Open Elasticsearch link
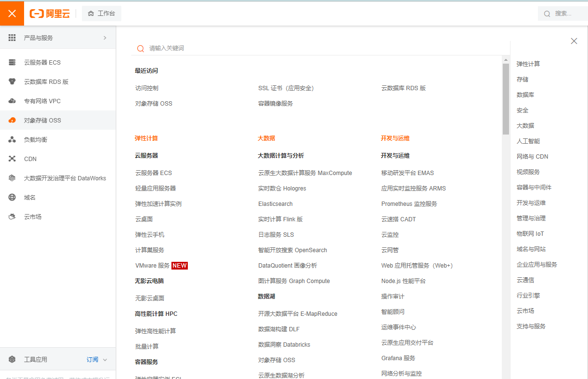 tap(275, 203)
